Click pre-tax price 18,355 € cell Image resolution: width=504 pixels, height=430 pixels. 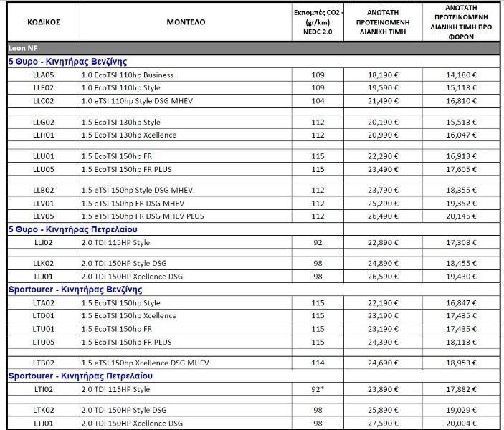(461, 190)
